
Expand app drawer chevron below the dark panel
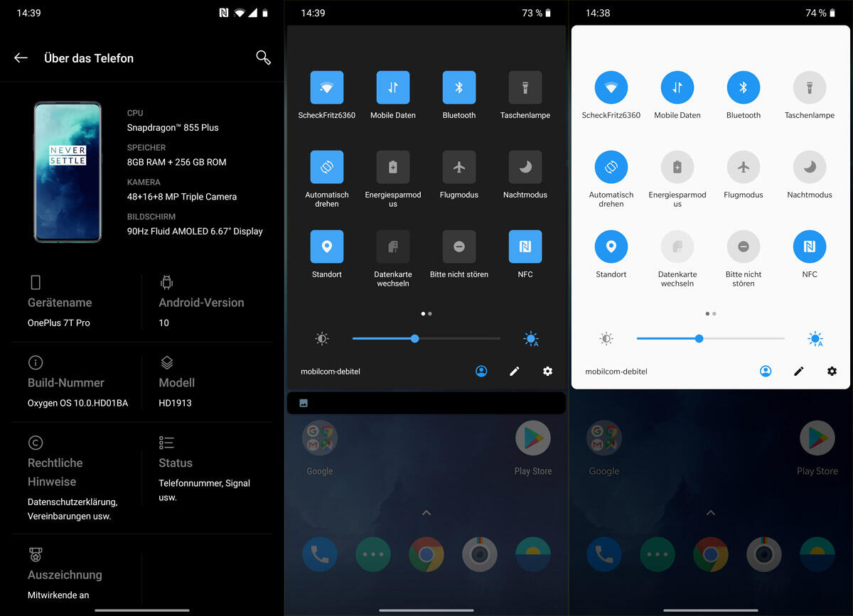tap(426, 513)
